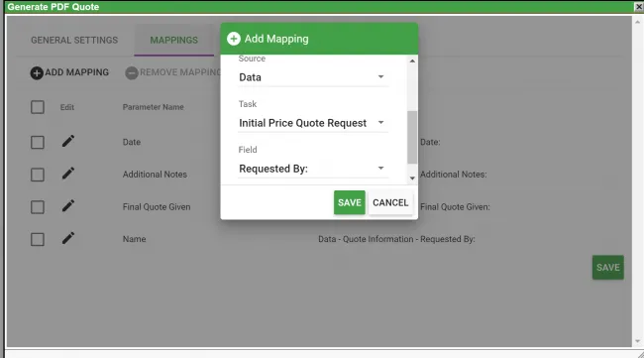Select the MAPPINGS tab
The image size is (644, 358).
[173, 40]
